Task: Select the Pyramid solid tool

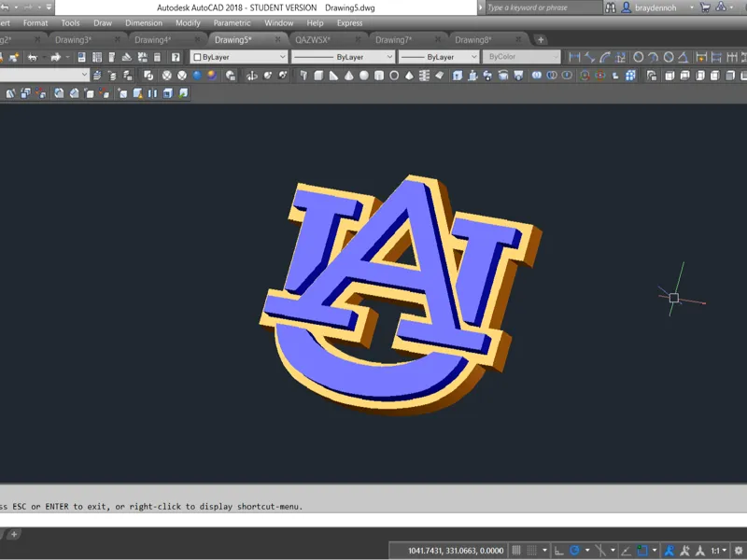Action: click(409, 76)
